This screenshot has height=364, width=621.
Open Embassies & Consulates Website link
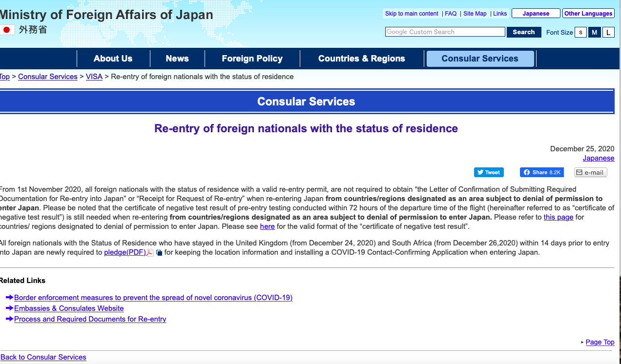click(x=69, y=308)
